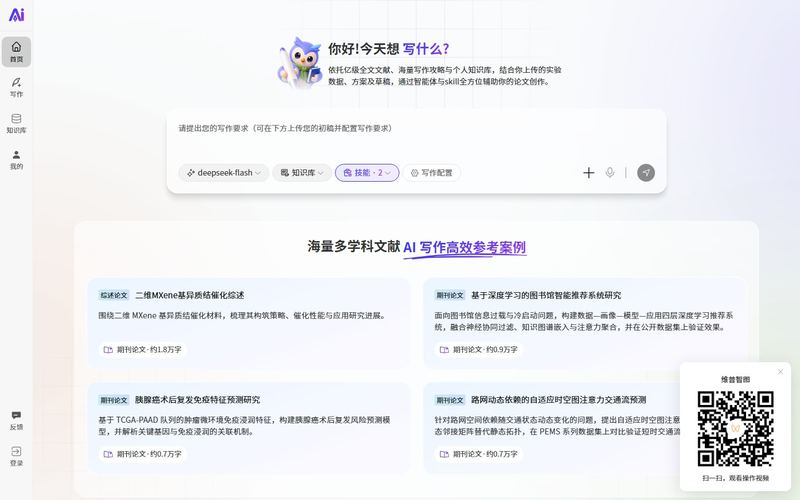Go to 首页 home in sidebar
800x500 pixels.
click(x=16, y=52)
